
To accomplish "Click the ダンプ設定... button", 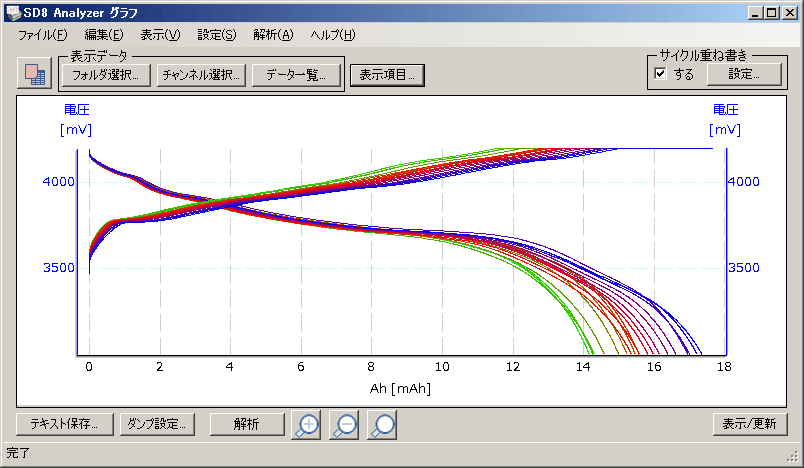I will coord(157,424).
